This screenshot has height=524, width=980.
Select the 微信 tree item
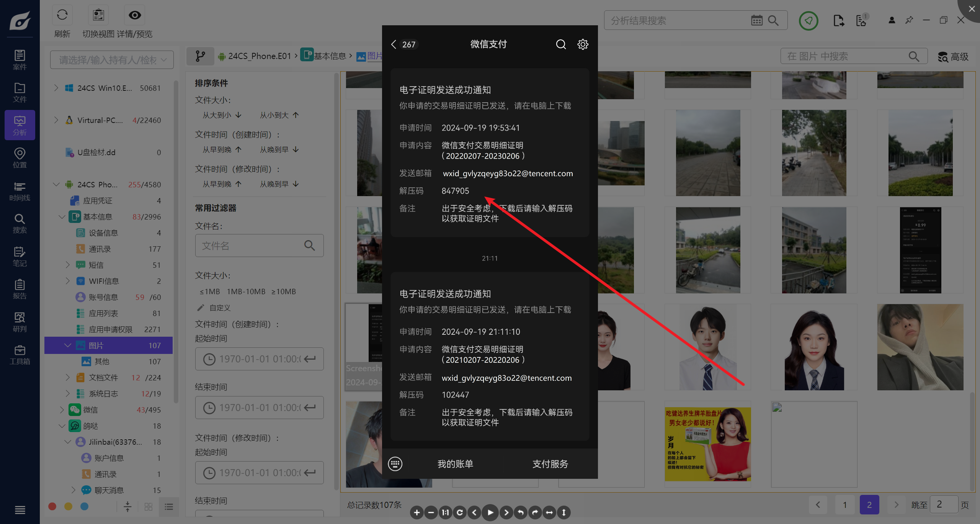coord(90,410)
